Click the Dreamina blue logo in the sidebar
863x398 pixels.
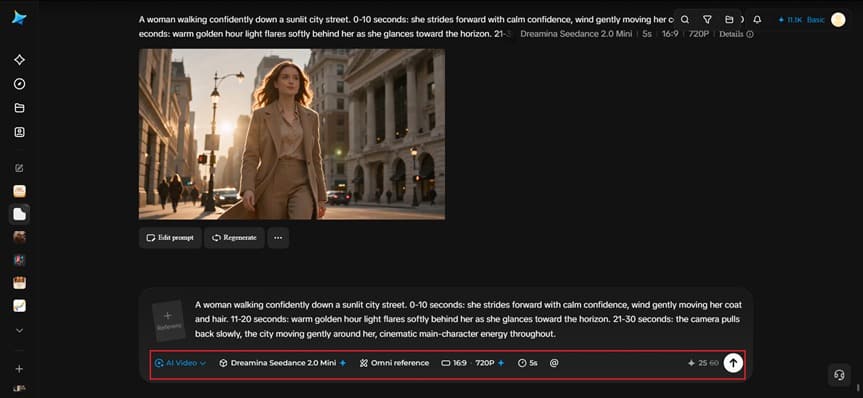(19, 18)
